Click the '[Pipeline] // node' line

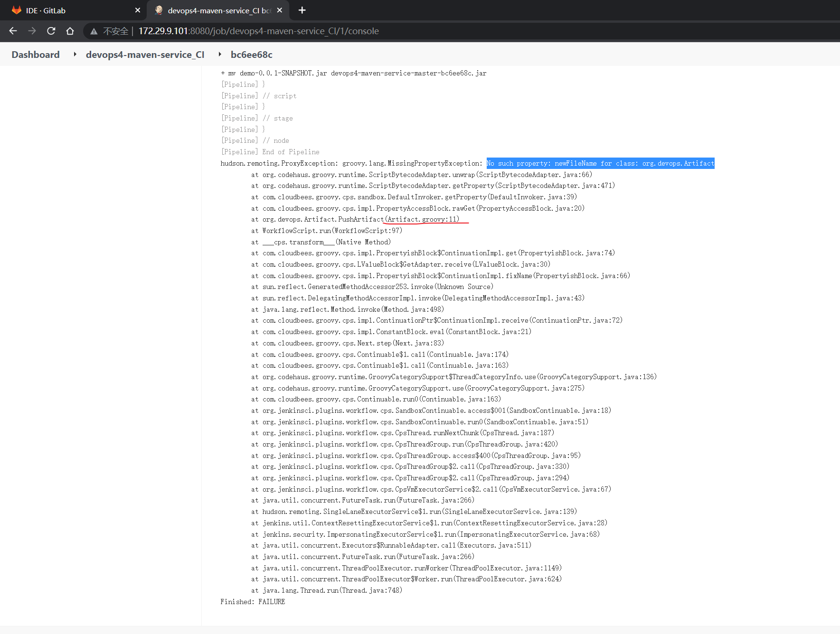[255, 140]
